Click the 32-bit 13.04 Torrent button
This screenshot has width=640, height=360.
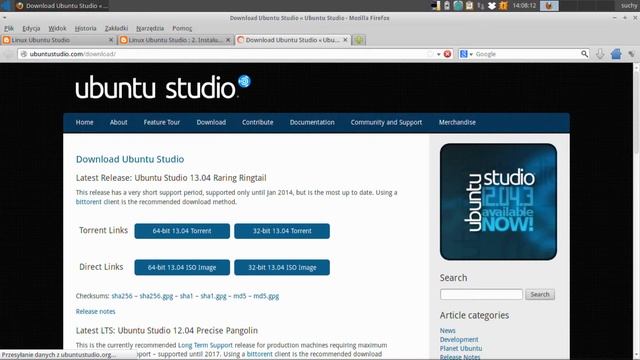pyautogui.click(x=282, y=231)
